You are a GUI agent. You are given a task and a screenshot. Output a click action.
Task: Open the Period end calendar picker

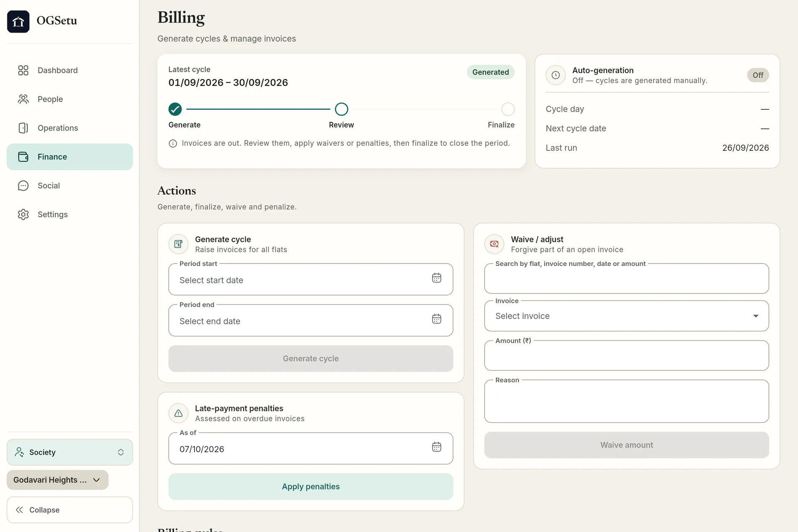pyautogui.click(x=436, y=319)
